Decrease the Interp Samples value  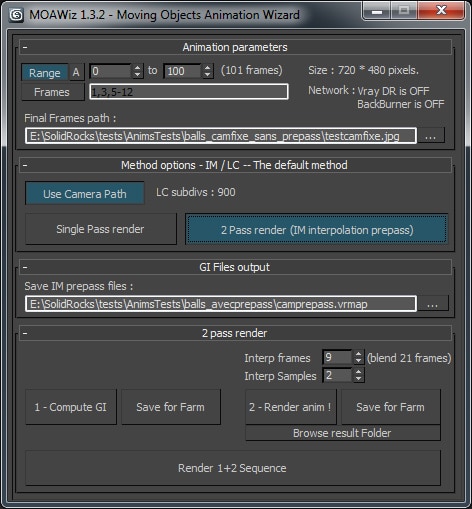[x=358, y=379]
